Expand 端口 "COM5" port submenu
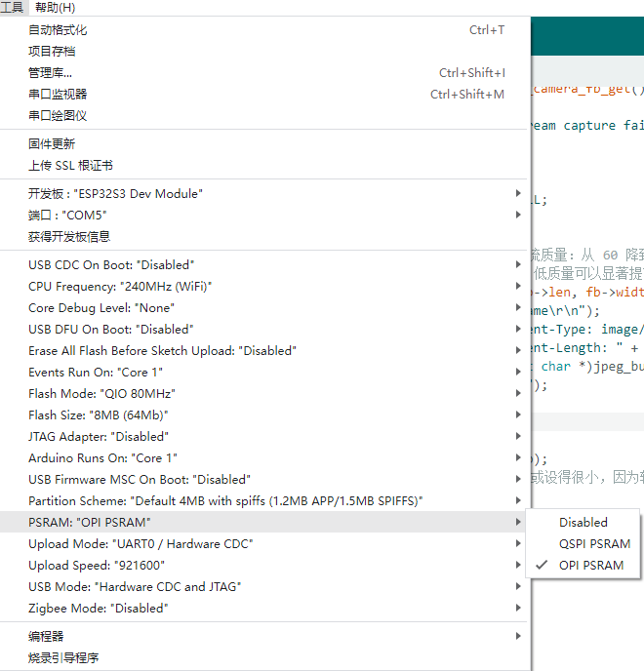 tap(265, 215)
